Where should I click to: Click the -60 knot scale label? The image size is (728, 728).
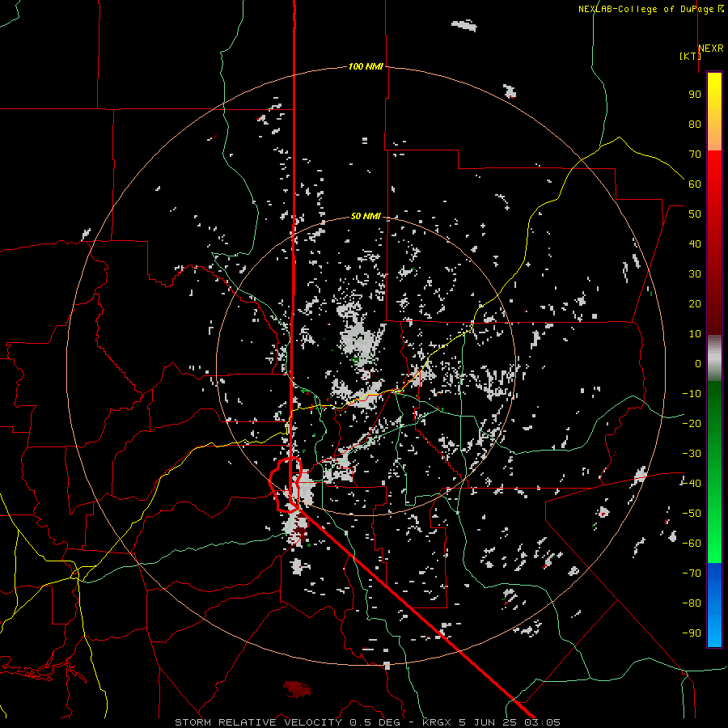pyautogui.click(x=692, y=544)
